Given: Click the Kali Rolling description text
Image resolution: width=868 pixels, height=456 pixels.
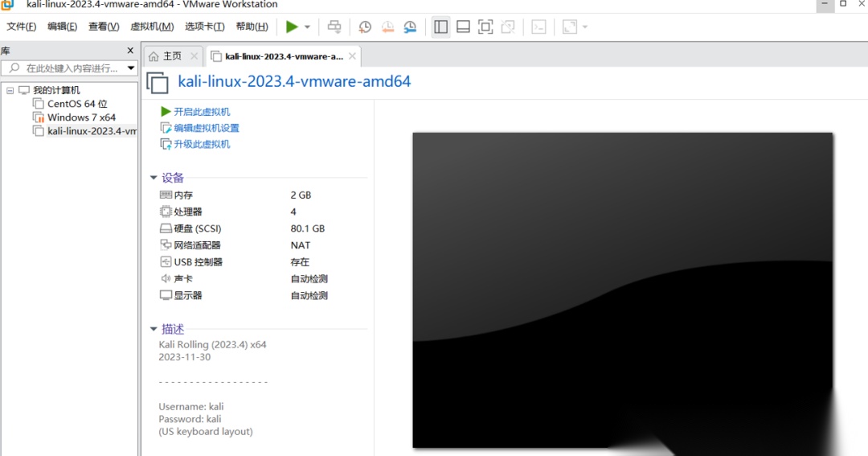Looking at the screenshot, I should point(212,345).
